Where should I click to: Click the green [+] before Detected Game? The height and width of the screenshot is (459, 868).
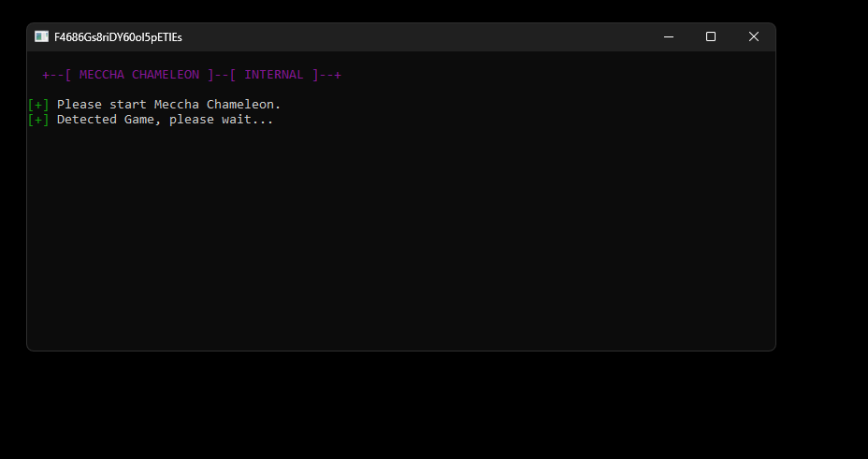coord(38,120)
